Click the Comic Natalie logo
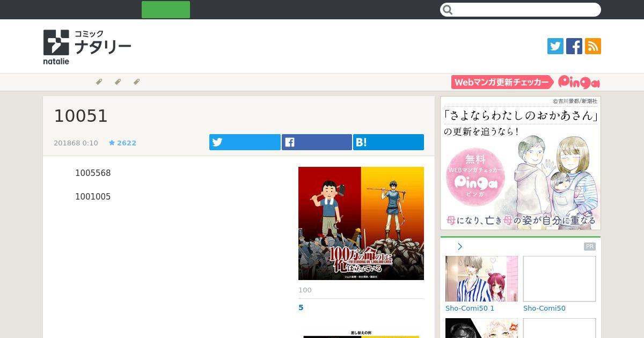Screen dimensions: 644x338 point(87,47)
